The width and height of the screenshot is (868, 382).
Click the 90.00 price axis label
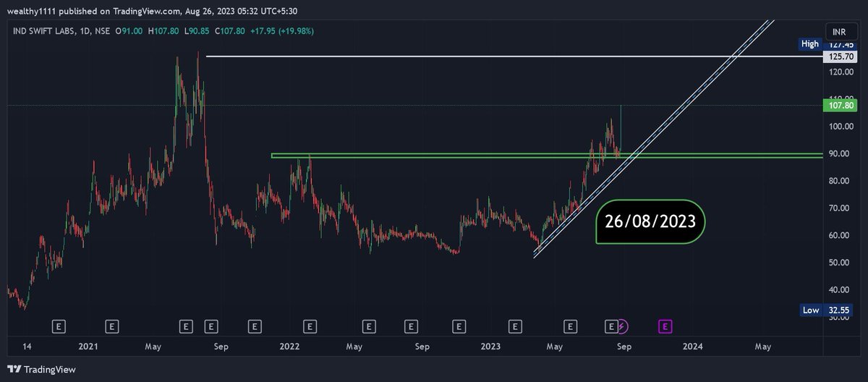pos(840,154)
